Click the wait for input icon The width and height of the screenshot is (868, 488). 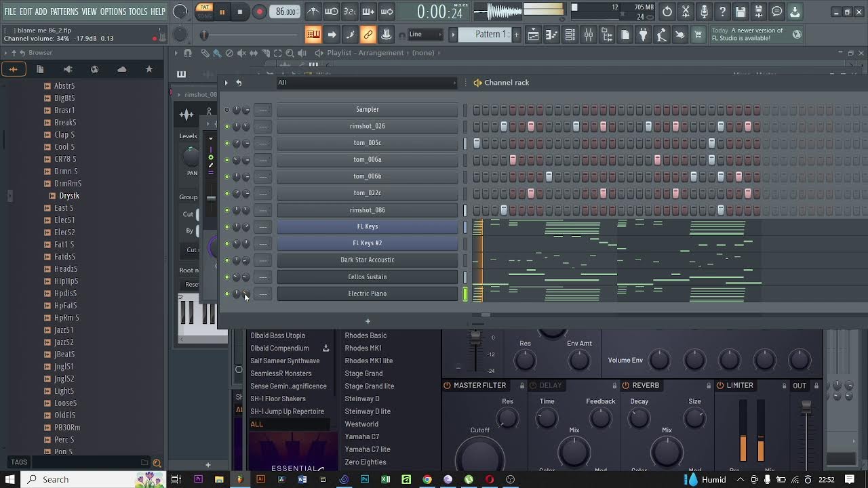331,12
